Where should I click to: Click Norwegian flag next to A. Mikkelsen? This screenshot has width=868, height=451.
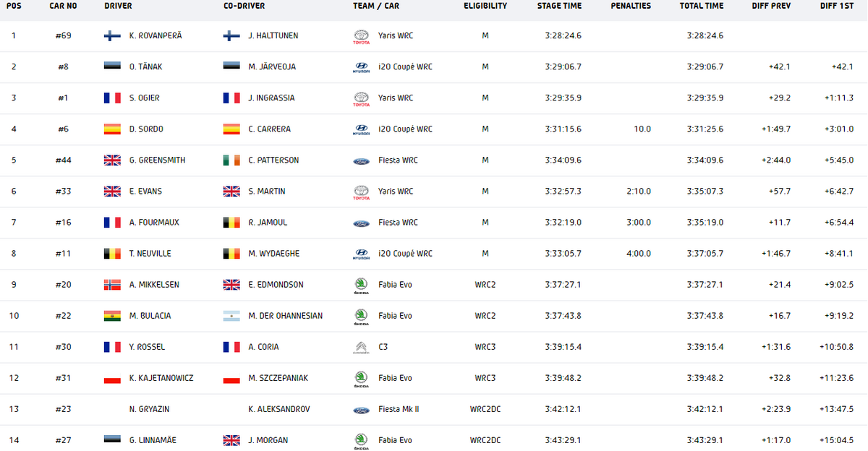pyautogui.click(x=112, y=284)
